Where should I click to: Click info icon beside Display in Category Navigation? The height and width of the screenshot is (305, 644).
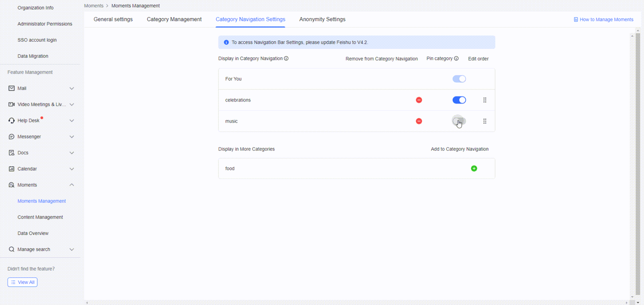pyautogui.click(x=286, y=59)
